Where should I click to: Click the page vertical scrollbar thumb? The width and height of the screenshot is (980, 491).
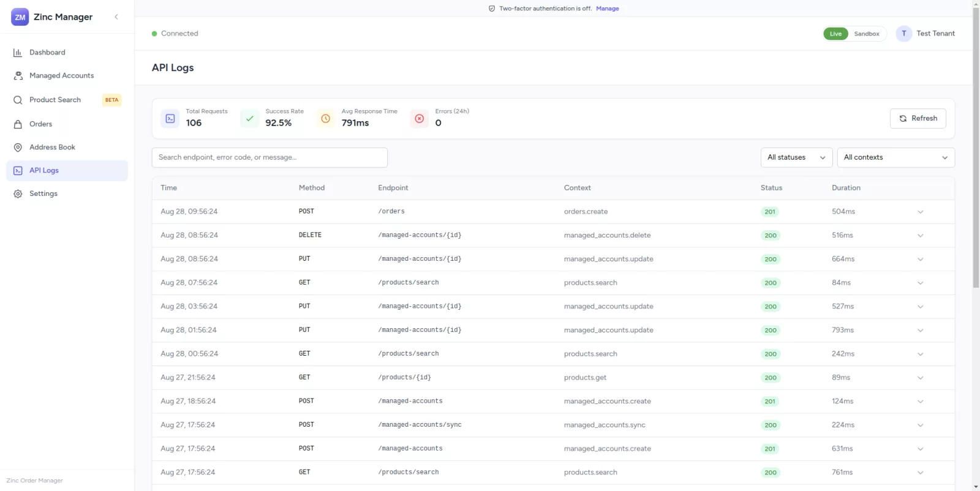click(976, 147)
